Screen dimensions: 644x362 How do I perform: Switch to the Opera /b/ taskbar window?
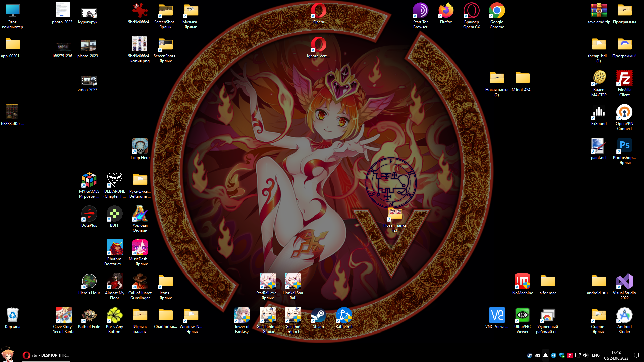46,355
